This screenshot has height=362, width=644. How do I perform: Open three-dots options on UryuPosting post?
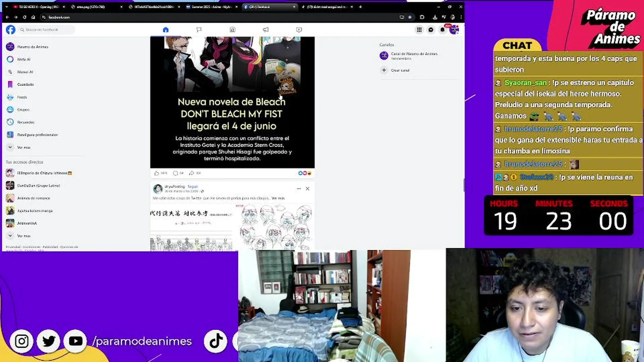[x=299, y=189]
